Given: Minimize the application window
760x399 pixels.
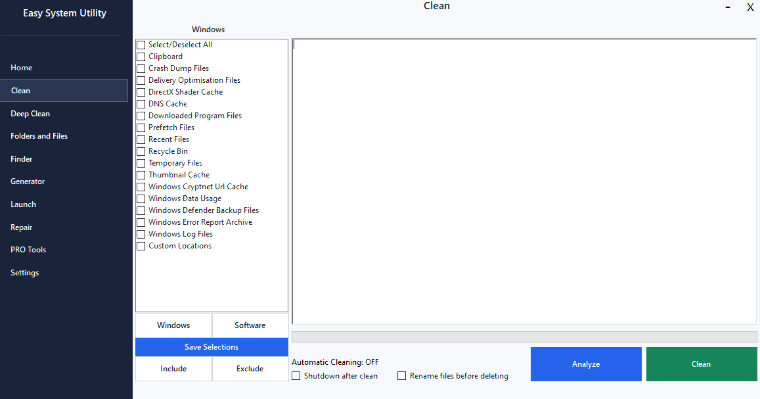Looking at the screenshot, I should [x=728, y=7].
